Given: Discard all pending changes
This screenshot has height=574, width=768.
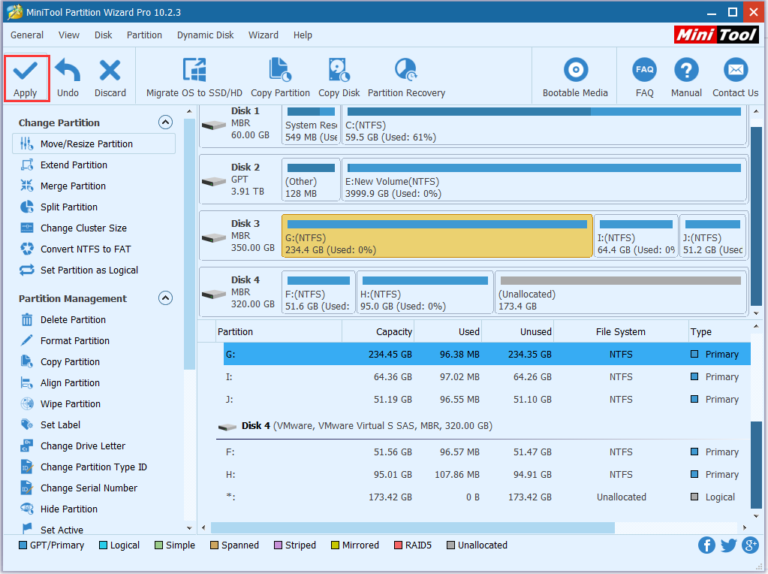Looking at the screenshot, I should click(x=110, y=78).
